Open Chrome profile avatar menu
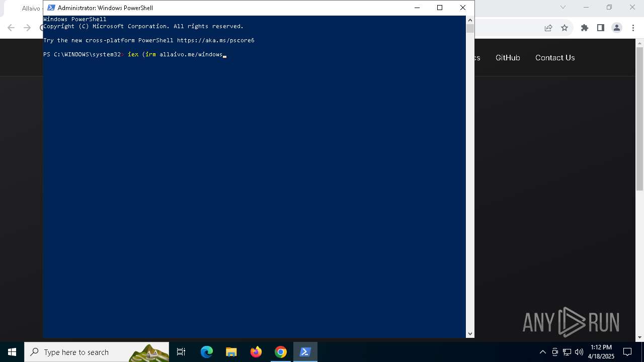The height and width of the screenshot is (362, 644). (617, 28)
